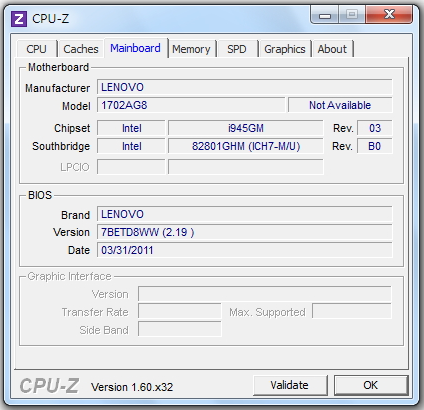Click the Motherboard group heading
424x410 pixels.
[58, 67]
